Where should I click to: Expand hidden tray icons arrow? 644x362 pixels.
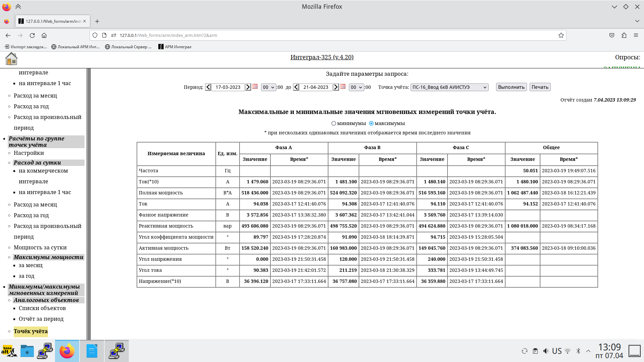pyautogui.click(x=588, y=351)
